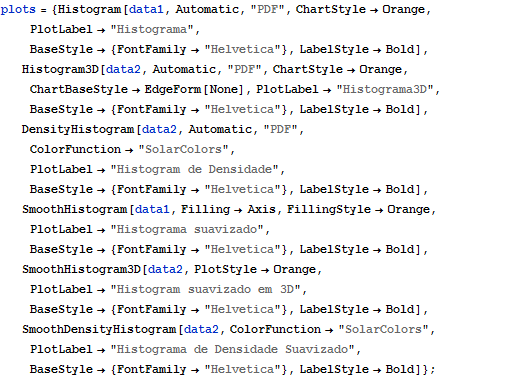Click the string "Histogram de Densidade"
The image size is (508, 379).
(x=194, y=169)
